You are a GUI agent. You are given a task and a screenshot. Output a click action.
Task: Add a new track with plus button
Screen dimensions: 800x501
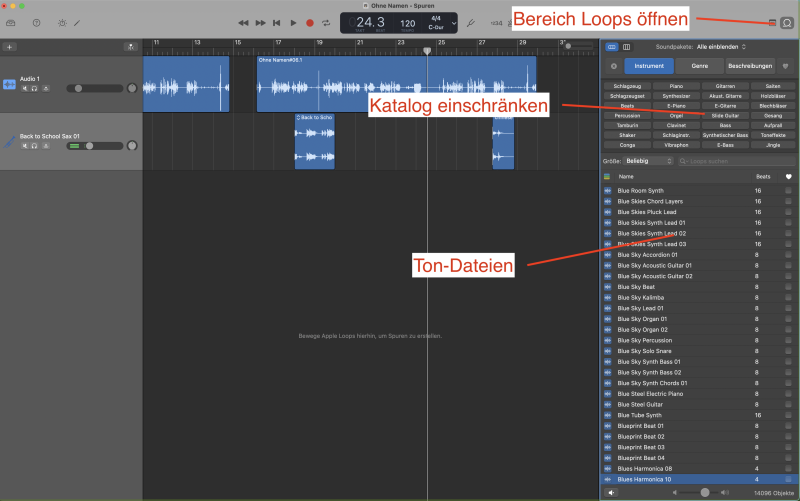click(x=9, y=47)
